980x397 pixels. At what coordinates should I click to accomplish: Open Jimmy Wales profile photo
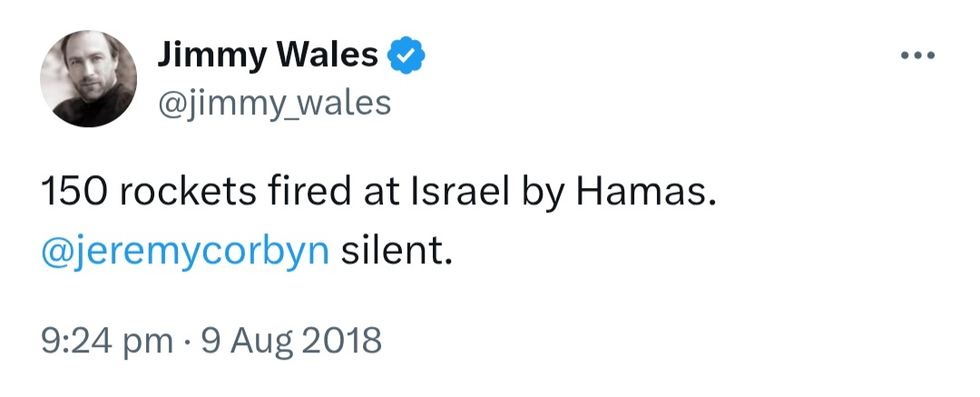pos(89,78)
